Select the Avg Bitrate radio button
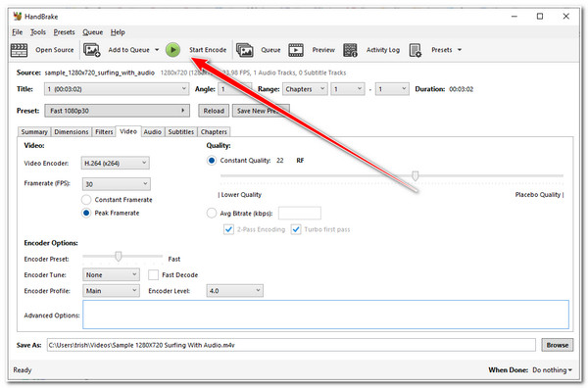The height and width of the screenshot is (388, 588). [x=212, y=214]
